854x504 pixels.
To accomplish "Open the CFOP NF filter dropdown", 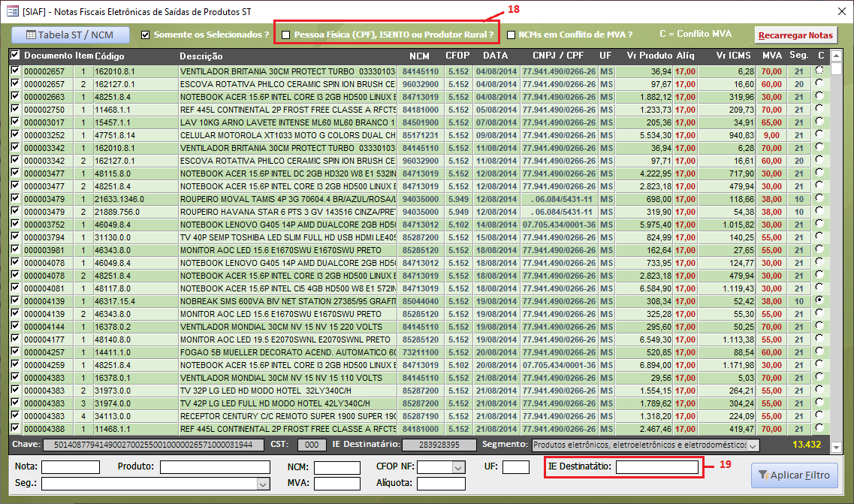I will coord(457,467).
